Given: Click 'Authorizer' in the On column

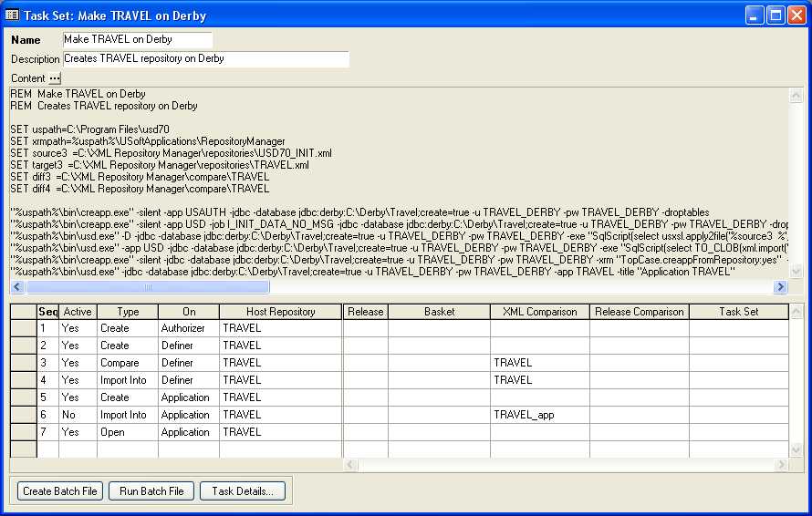Looking at the screenshot, I should pyautogui.click(x=189, y=328).
